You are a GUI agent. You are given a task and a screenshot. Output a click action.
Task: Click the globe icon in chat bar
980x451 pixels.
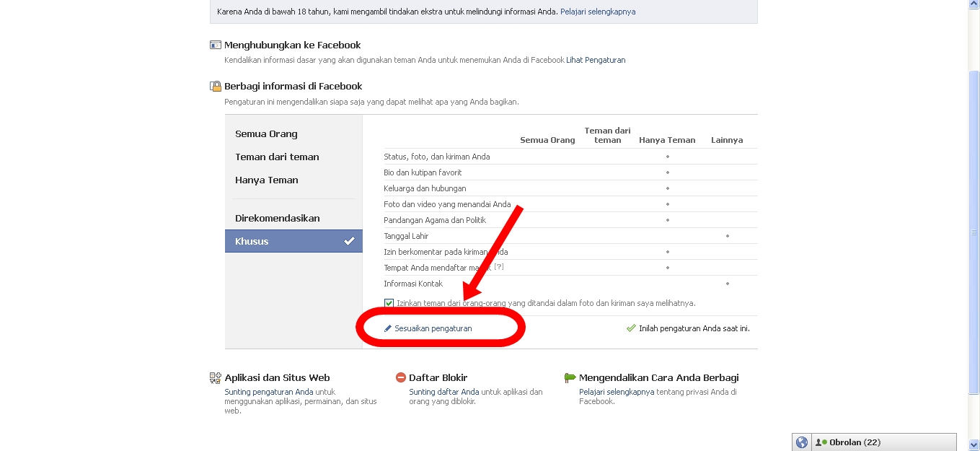(802, 442)
